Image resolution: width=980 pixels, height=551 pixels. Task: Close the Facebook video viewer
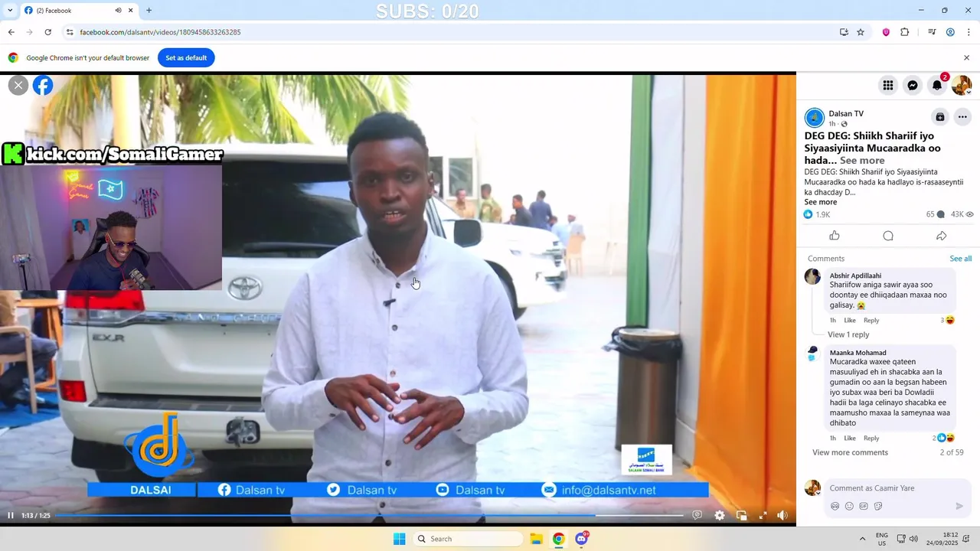coord(18,85)
